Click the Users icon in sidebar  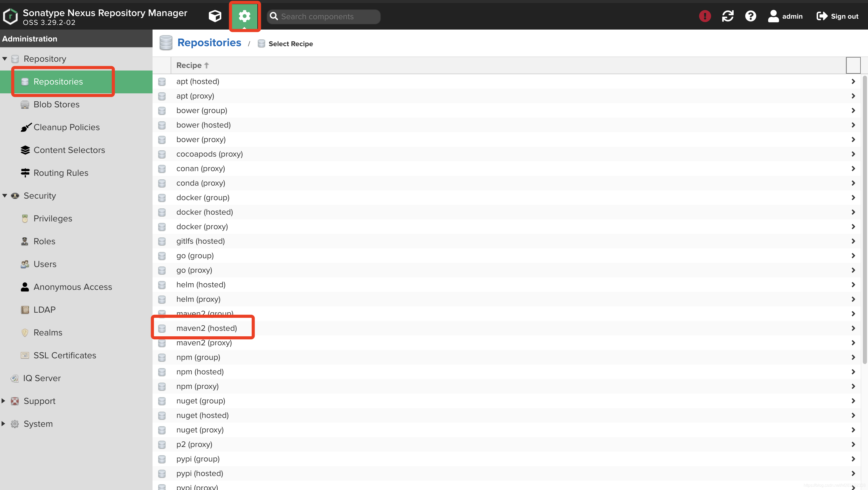pyautogui.click(x=25, y=264)
